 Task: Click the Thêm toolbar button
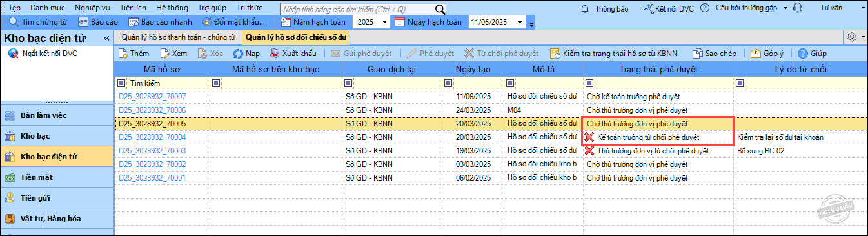tap(134, 54)
